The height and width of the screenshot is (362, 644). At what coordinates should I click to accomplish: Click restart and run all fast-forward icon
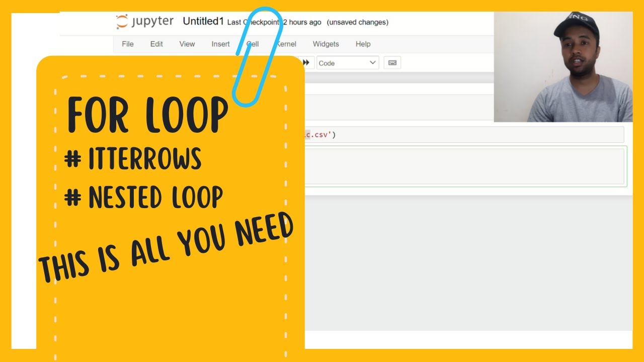point(307,63)
